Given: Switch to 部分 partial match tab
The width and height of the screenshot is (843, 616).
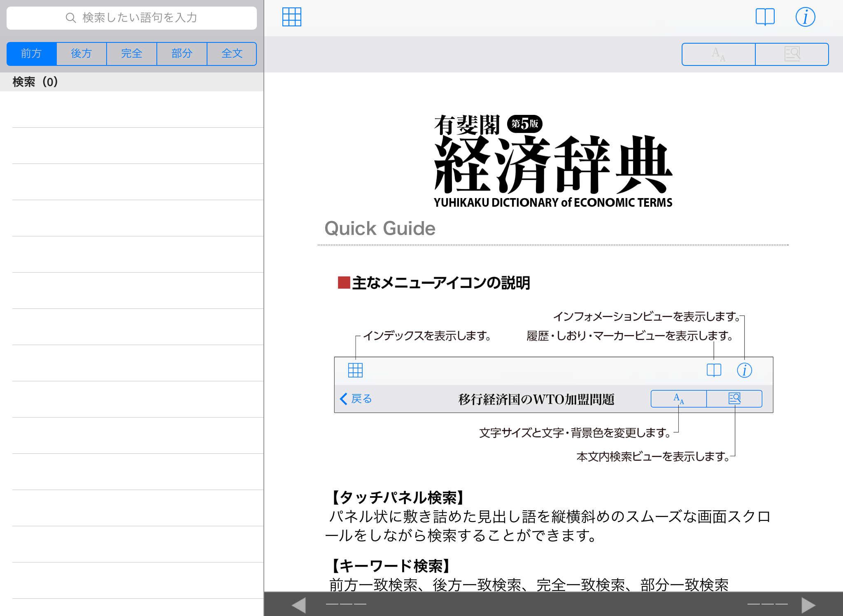Looking at the screenshot, I should (x=182, y=54).
